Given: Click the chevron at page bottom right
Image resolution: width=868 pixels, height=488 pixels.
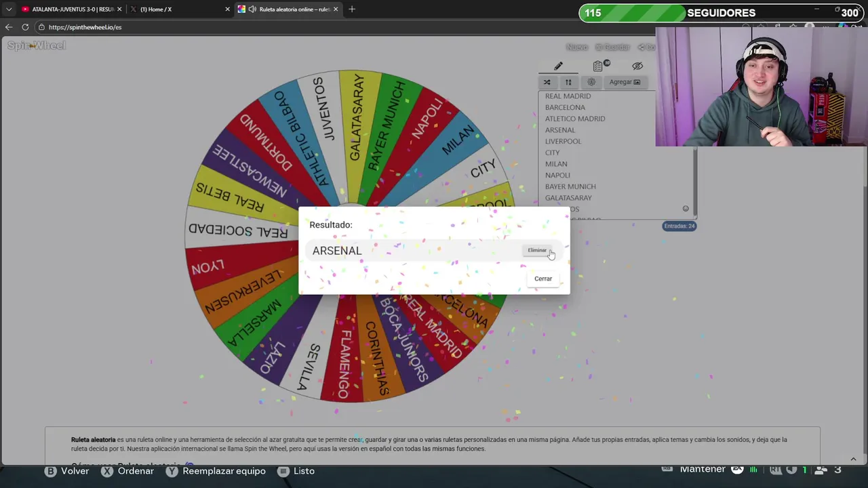Looking at the screenshot, I should (x=853, y=459).
